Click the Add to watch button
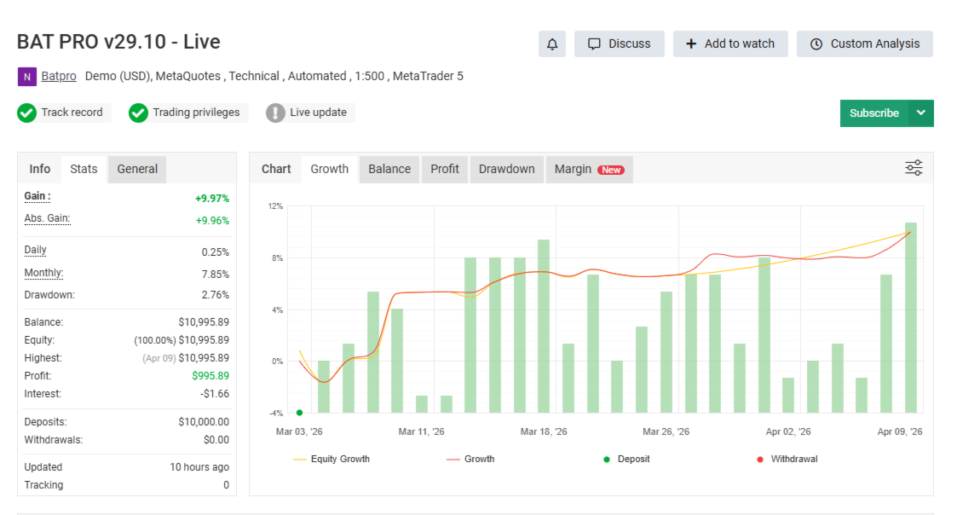The width and height of the screenshot is (980, 515). [729, 44]
